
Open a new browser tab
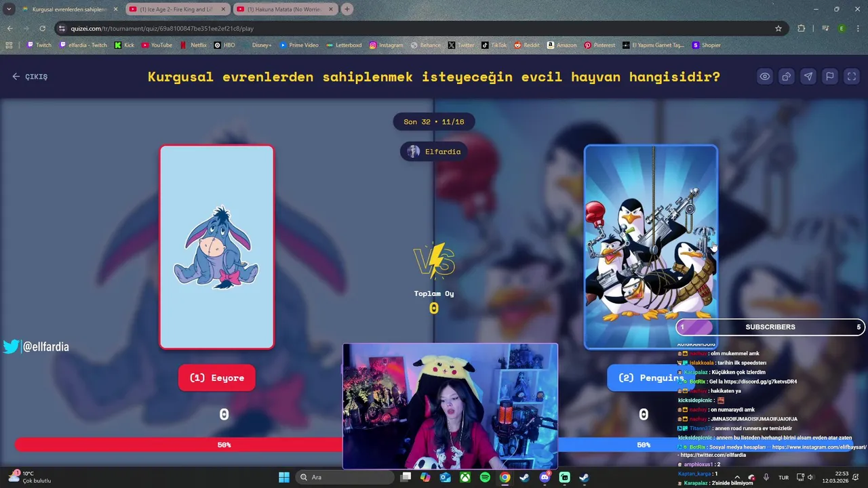click(x=347, y=9)
